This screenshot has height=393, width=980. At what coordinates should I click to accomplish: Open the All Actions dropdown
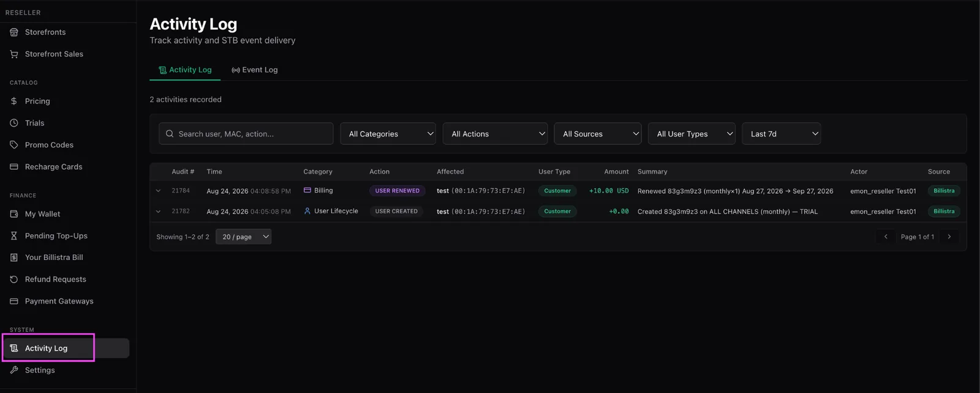click(495, 134)
